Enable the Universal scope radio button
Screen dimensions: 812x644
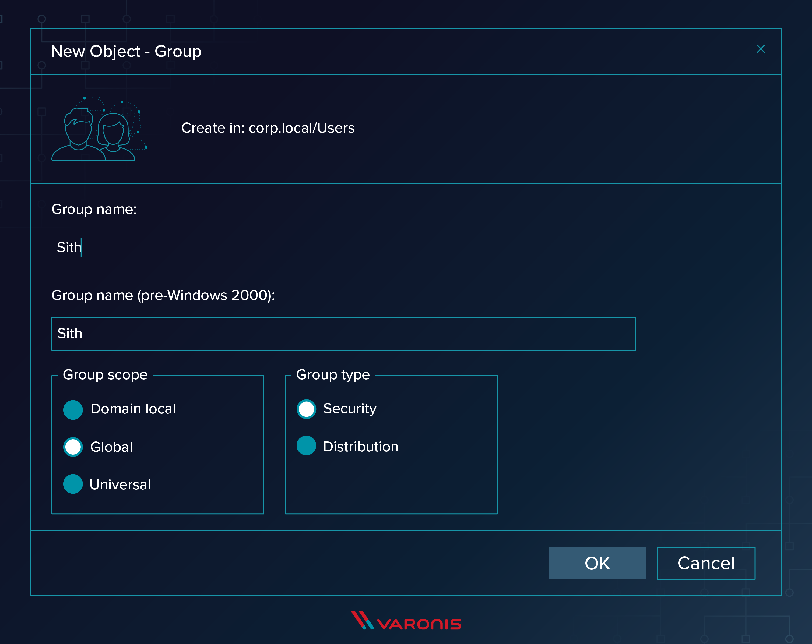point(74,484)
